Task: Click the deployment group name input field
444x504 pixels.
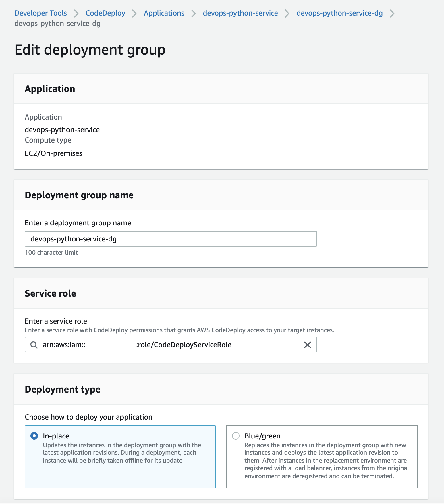Action: click(171, 239)
